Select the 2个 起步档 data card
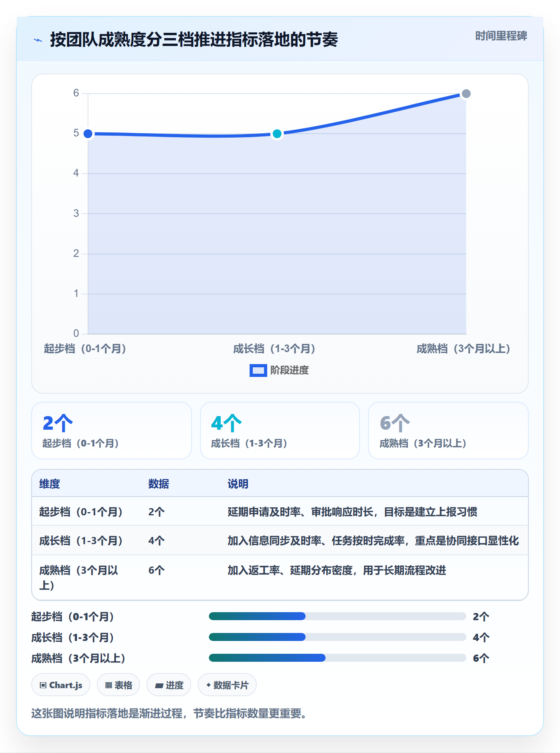Viewport: 560px width, 753px height. tap(112, 431)
